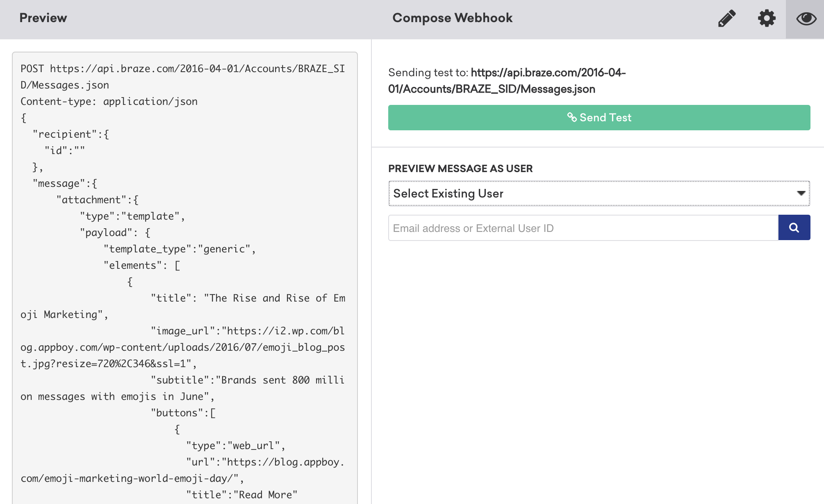Click the Content-type: application/json line
The image size is (824, 504).
point(109,101)
